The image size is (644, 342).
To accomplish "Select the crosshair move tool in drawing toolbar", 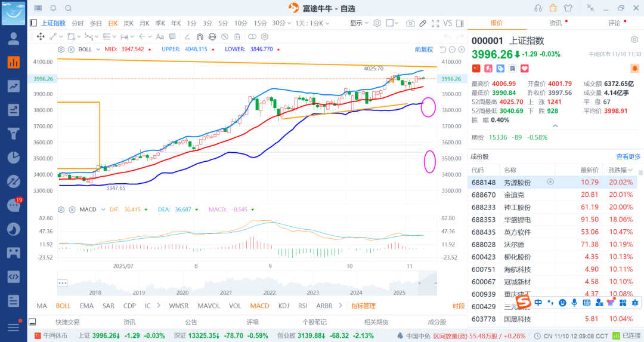I will pyautogui.click(x=41, y=37).
